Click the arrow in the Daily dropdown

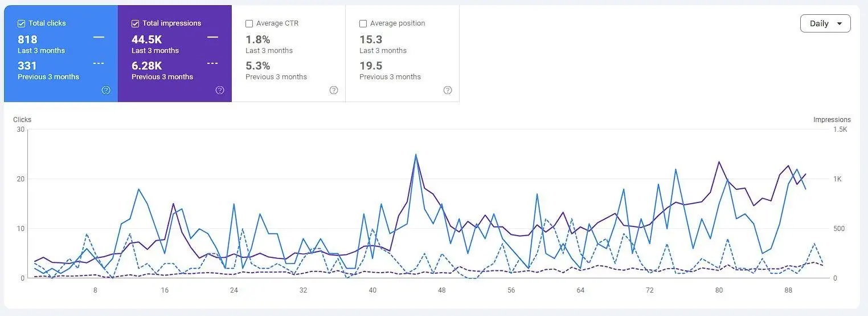tap(840, 24)
